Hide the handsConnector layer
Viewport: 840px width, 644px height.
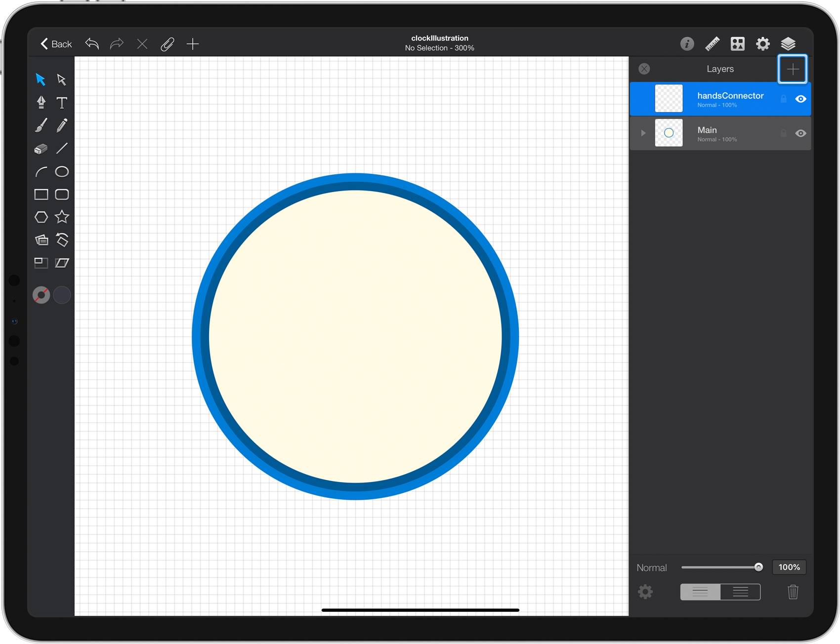[x=800, y=99]
